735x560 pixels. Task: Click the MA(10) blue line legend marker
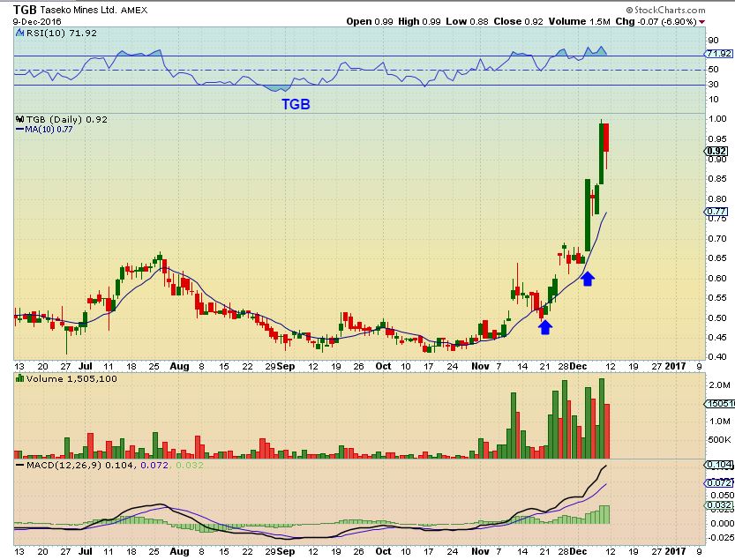point(19,130)
